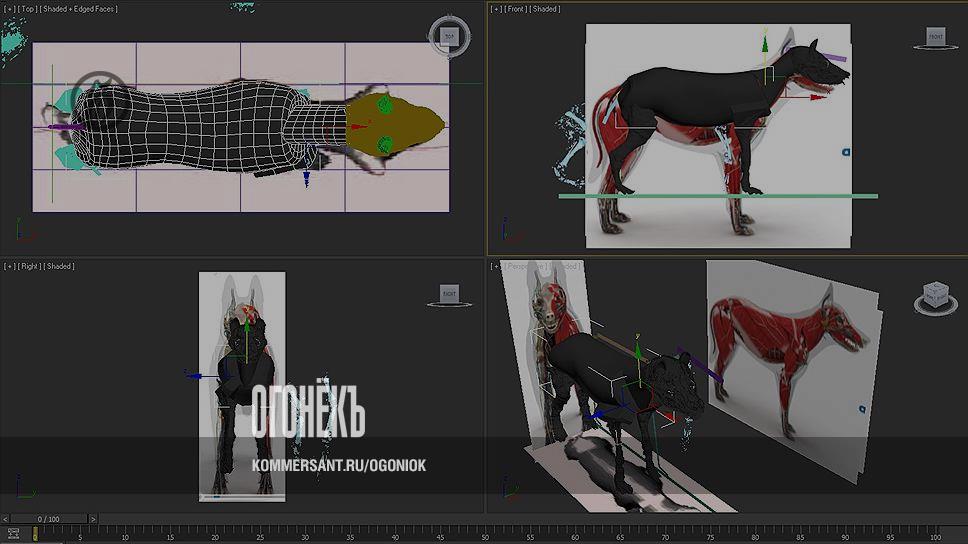The image size is (968, 544).
Task: Click the TOP ViewCube in Top viewport
Action: [x=448, y=35]
